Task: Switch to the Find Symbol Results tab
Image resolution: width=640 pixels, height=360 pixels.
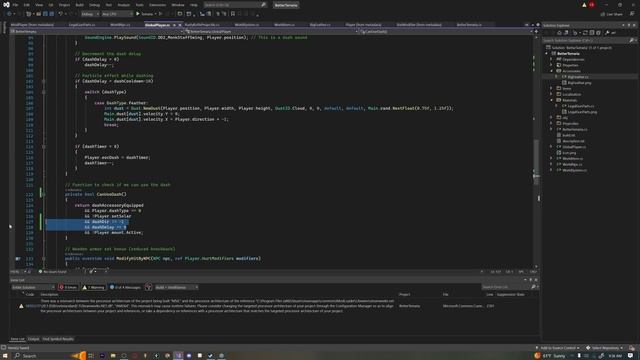Action: 58,339
